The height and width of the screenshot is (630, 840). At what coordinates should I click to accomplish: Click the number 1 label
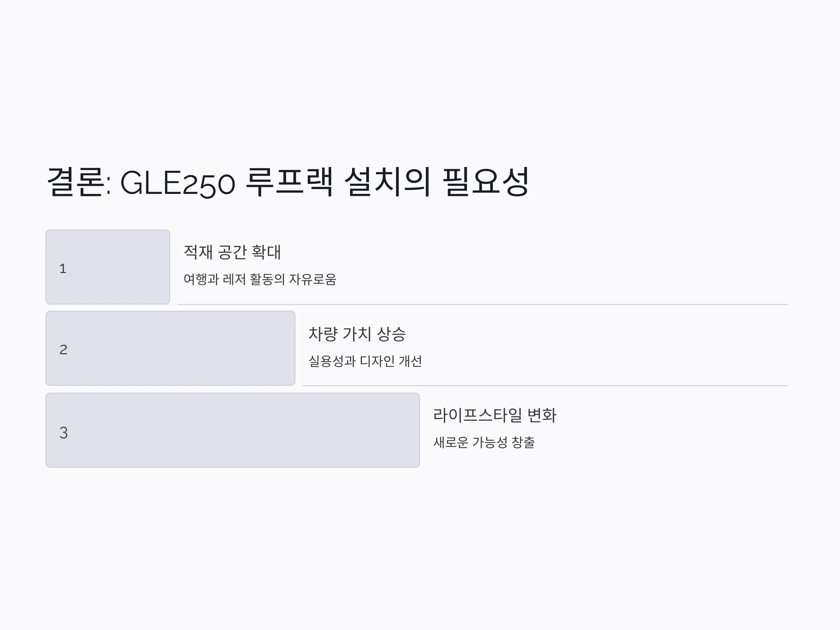coord(63,268)
